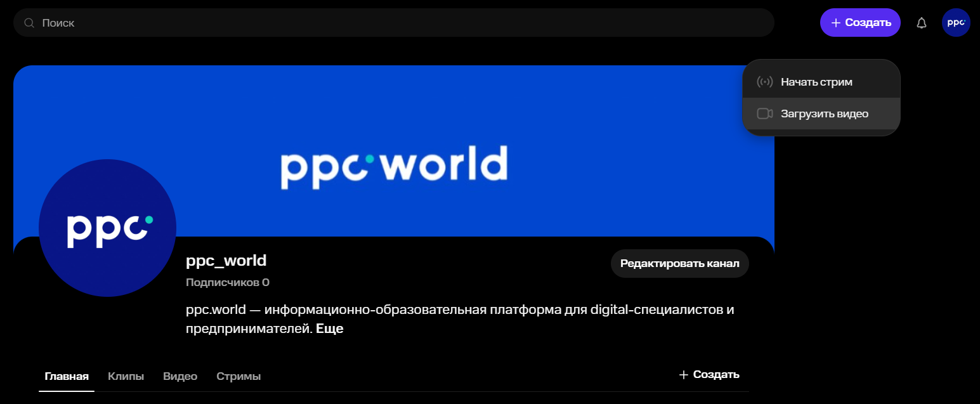Click the round ppc channel avatar
The height and width of the screenshot is (404, 980).
coord(107,228)
